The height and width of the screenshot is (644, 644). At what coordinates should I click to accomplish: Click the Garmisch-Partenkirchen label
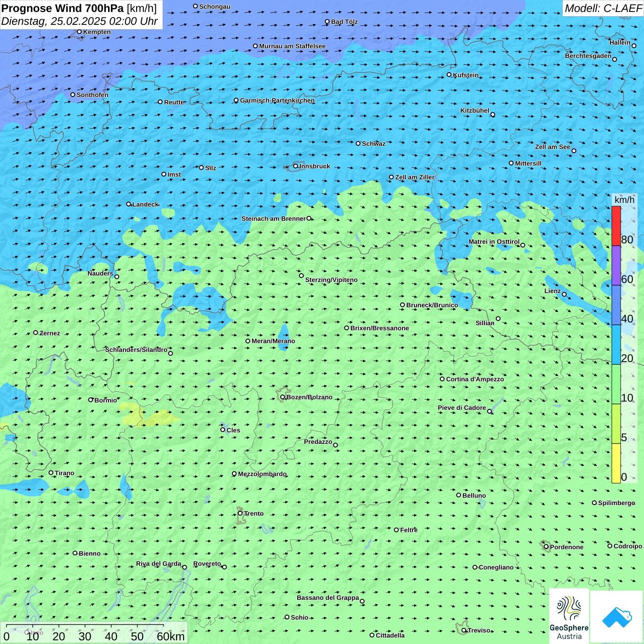(277, 100)
